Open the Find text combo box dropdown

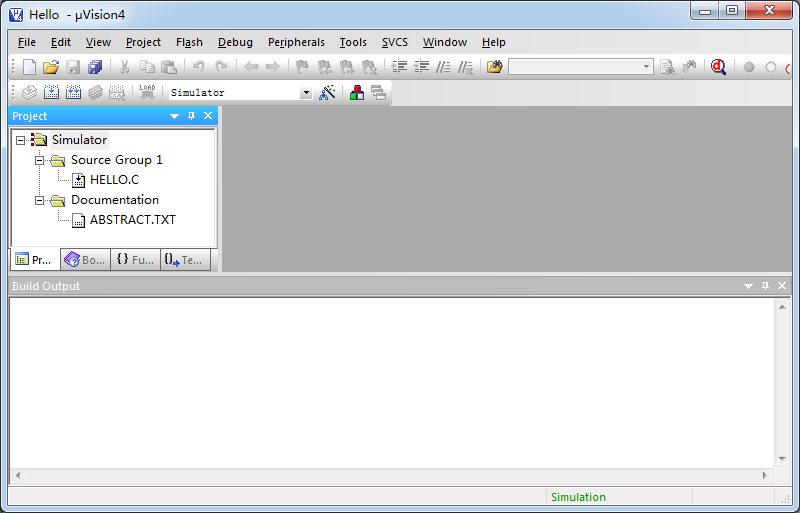click(646, 67)
